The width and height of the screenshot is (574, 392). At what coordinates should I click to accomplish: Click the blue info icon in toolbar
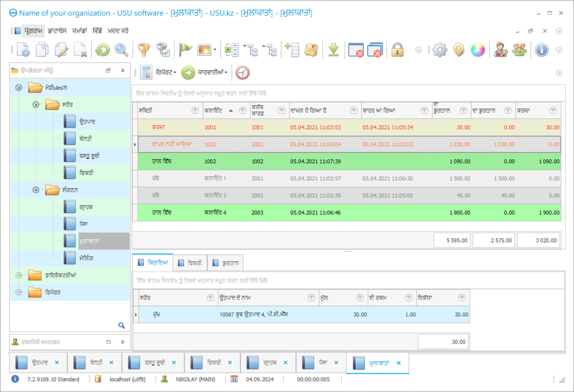tap(542, 50)
